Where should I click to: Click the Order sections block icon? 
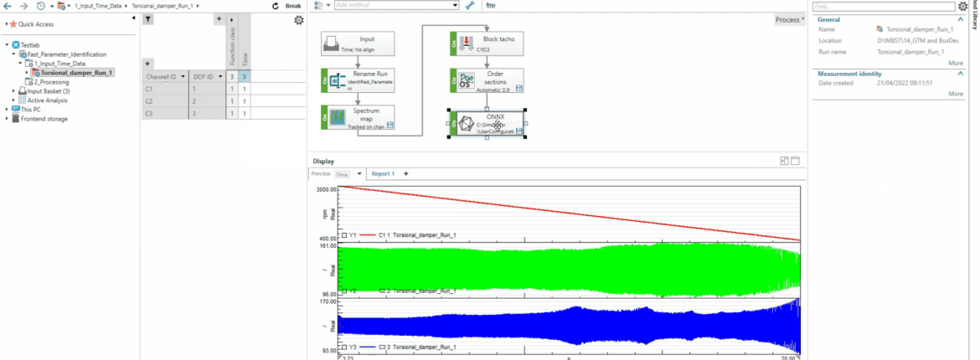click(466, 81)
